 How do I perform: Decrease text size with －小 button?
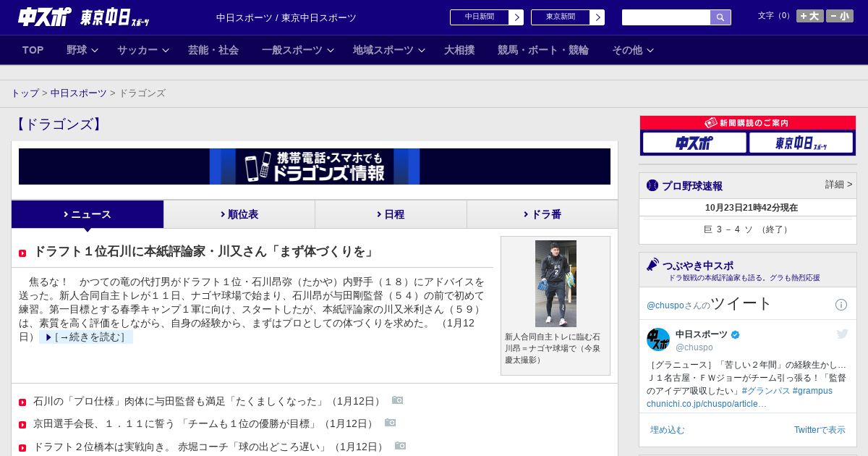click(x=840, y=16)
